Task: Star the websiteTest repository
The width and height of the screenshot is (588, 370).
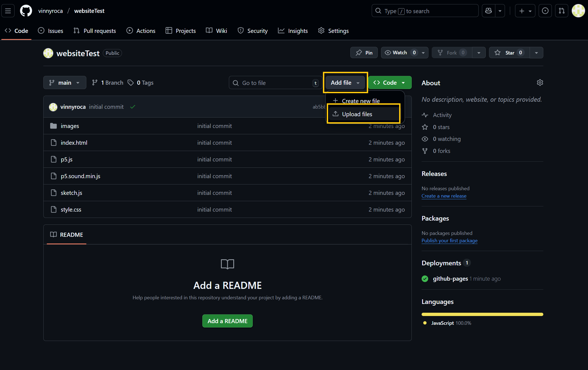Action: (x=509, y=52)
